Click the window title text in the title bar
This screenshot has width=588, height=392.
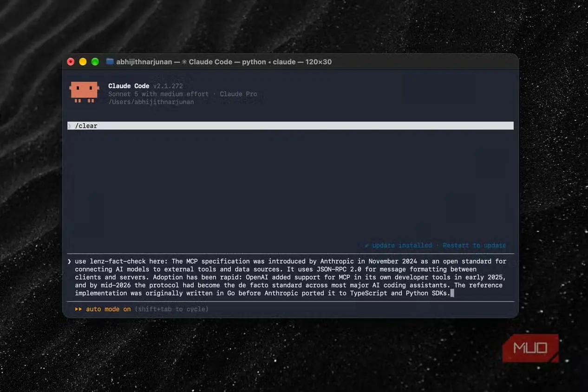click(x=224, y=62)
